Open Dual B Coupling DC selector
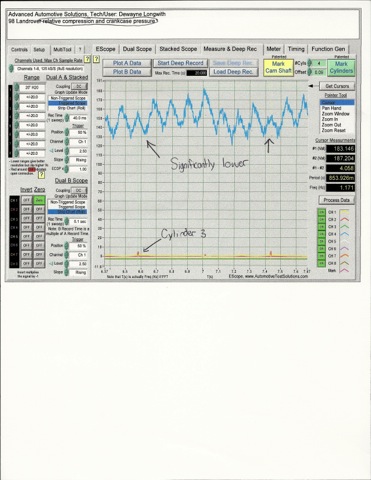 pyautogui.click(x=79, y=190)
